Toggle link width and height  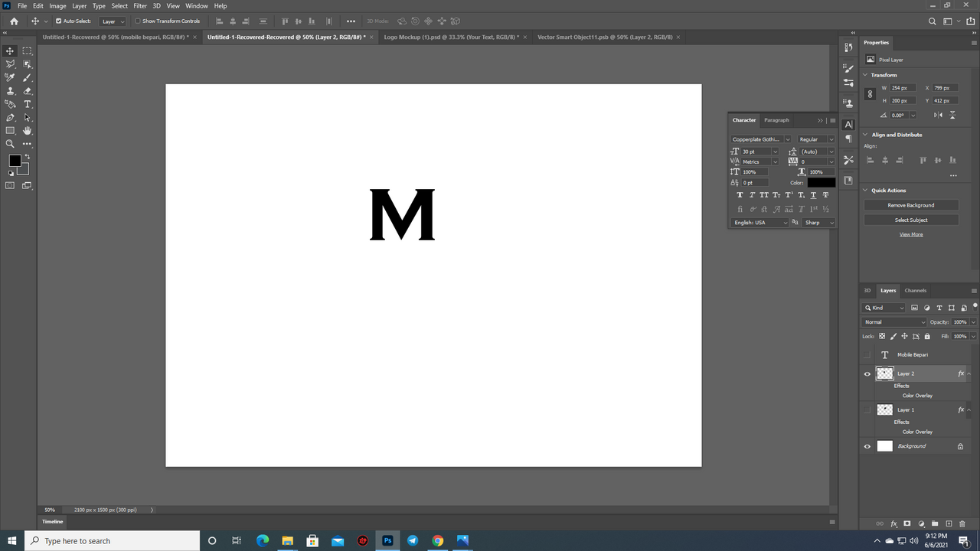[x=870, y=94]
